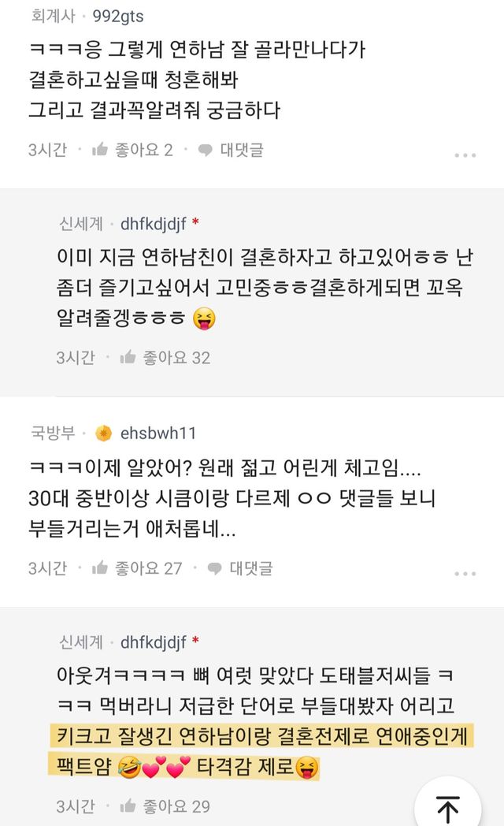Image resolution: width=504 pixels, height=826 pixels.
Task: Tap 대댓글 text under the 992gts comment
Action: 242,150
